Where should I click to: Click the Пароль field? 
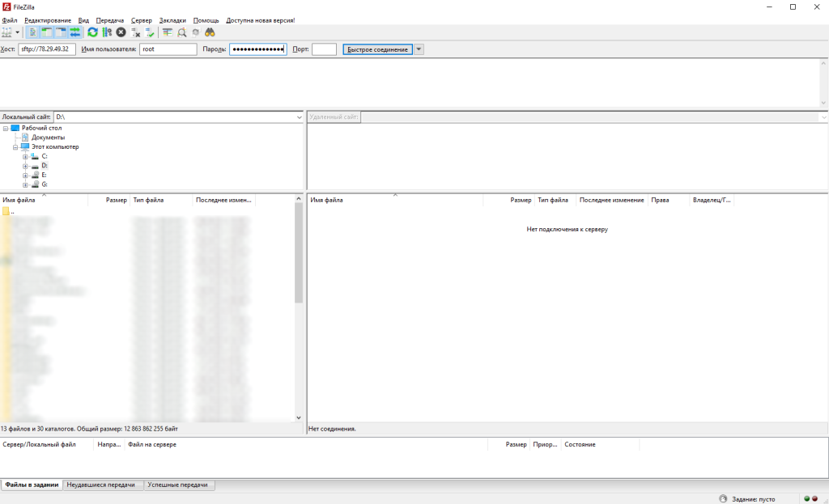pos(258,49)
